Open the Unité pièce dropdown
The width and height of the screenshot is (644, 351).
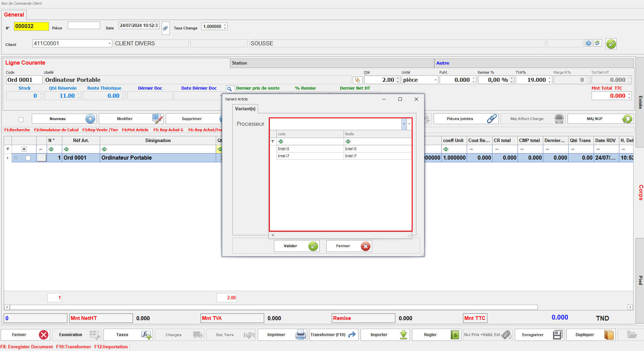click(435, 80)
